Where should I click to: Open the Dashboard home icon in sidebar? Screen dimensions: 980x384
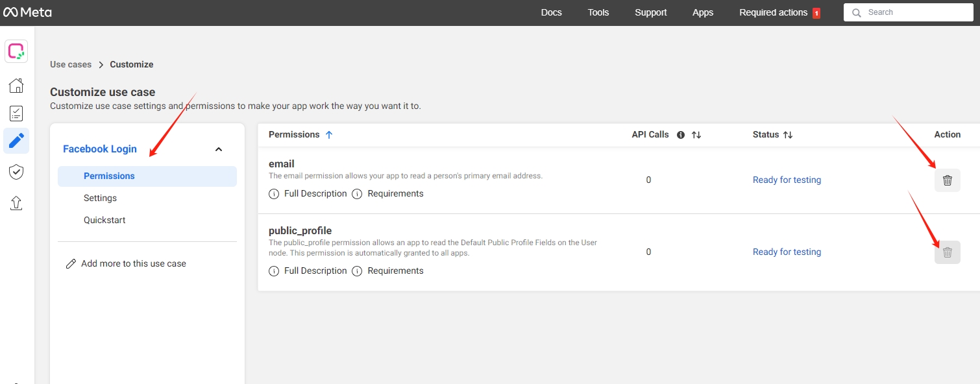click(x=16, y=85)
